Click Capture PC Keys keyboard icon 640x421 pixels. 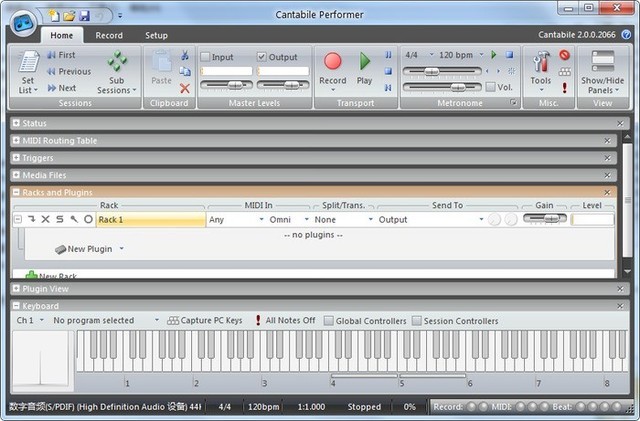point(174,321)
